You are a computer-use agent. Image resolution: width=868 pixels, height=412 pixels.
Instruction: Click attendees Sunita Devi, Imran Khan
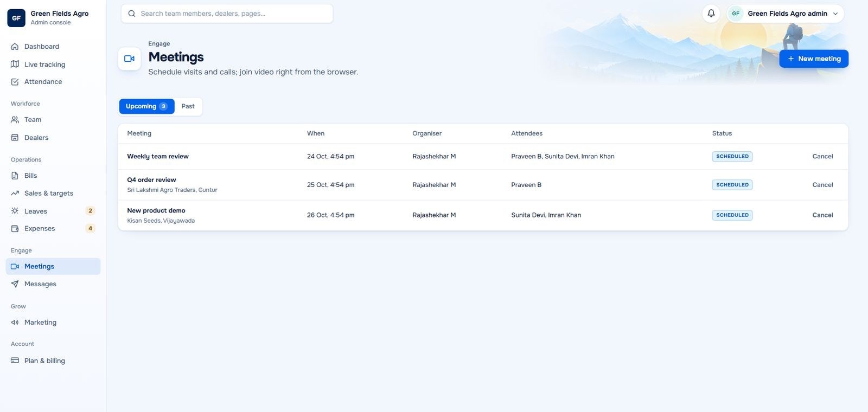(546, 215)
